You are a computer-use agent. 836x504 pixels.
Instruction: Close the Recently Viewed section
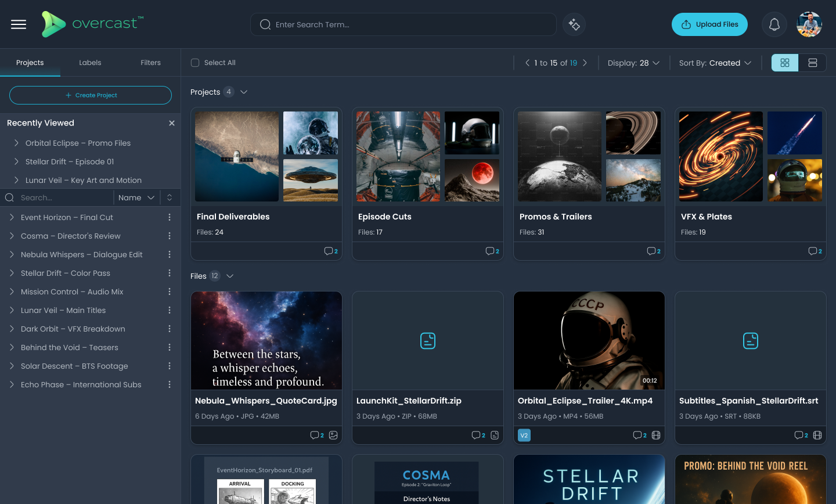tap(172, 123)
